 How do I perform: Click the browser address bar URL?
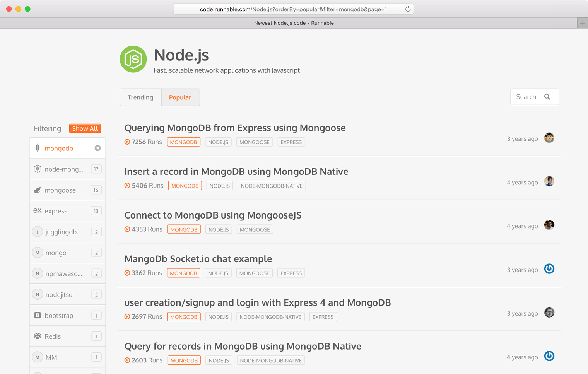pos(293,9)
